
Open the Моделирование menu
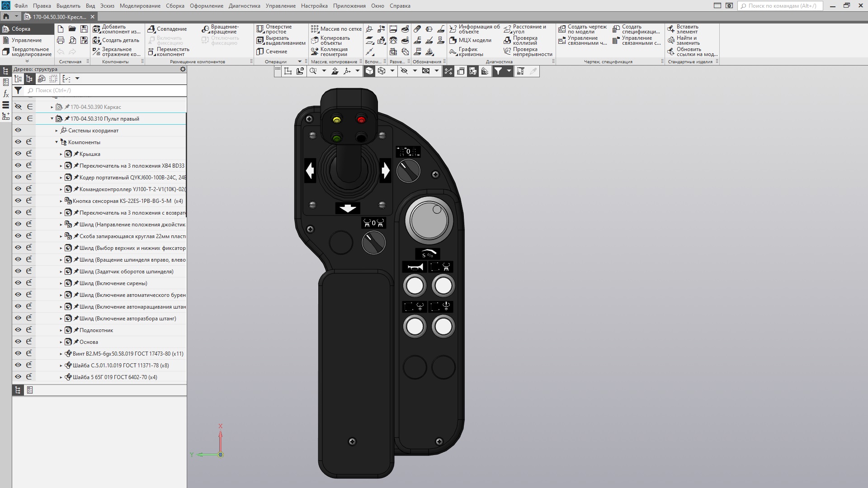[140, 6]
